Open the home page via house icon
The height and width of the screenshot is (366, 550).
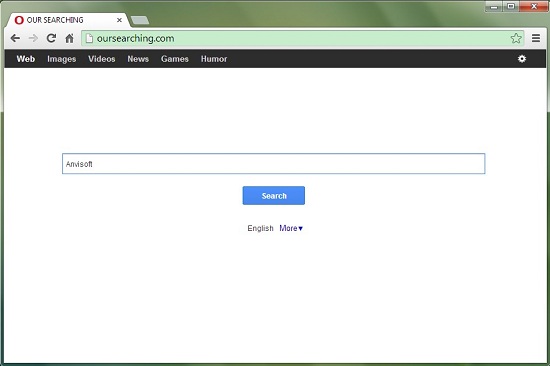(69, 38)
